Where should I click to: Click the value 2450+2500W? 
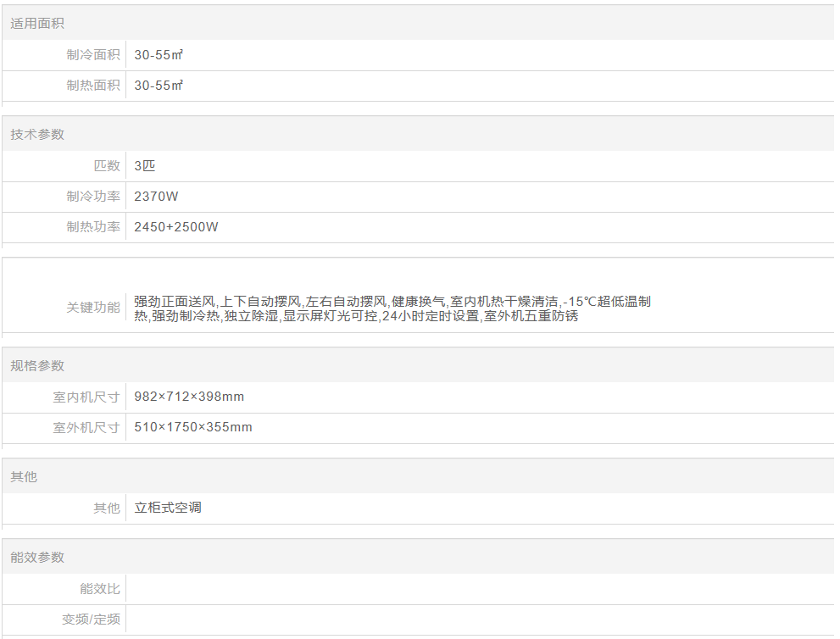(x=176, y=226)
